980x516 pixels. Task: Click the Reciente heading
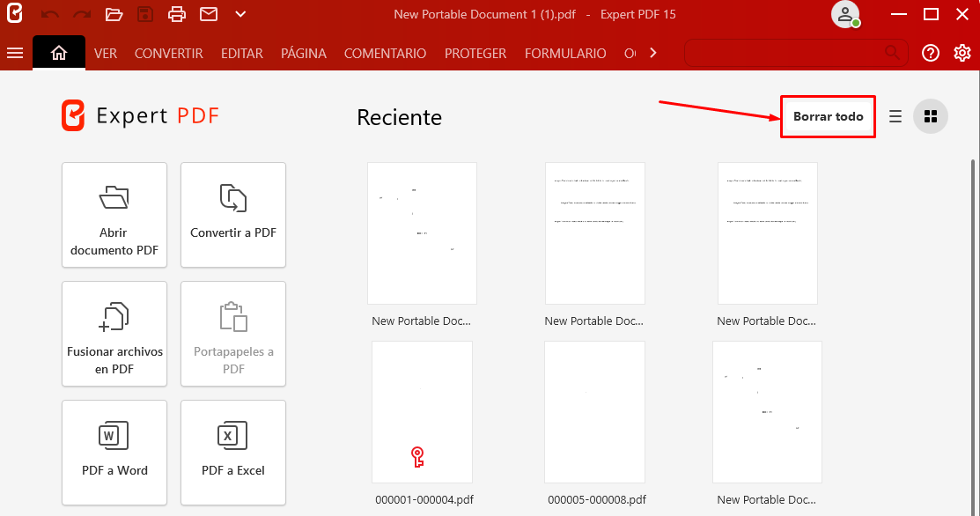pyautogui.click(x=400, y=117)
